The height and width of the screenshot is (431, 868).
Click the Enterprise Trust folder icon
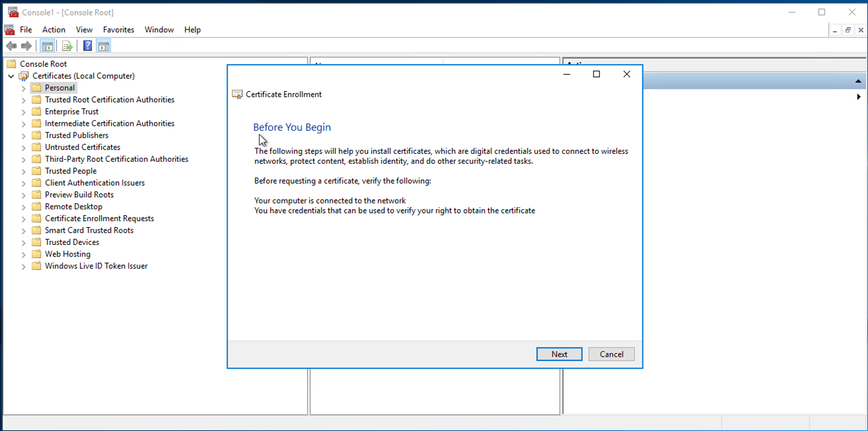36,111
